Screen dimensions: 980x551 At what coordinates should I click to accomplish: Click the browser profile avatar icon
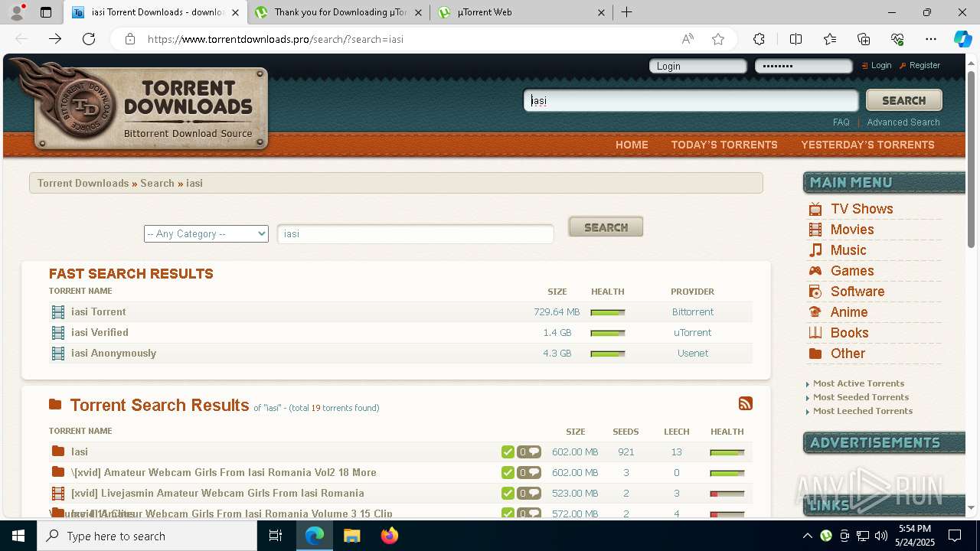[17, 12]
